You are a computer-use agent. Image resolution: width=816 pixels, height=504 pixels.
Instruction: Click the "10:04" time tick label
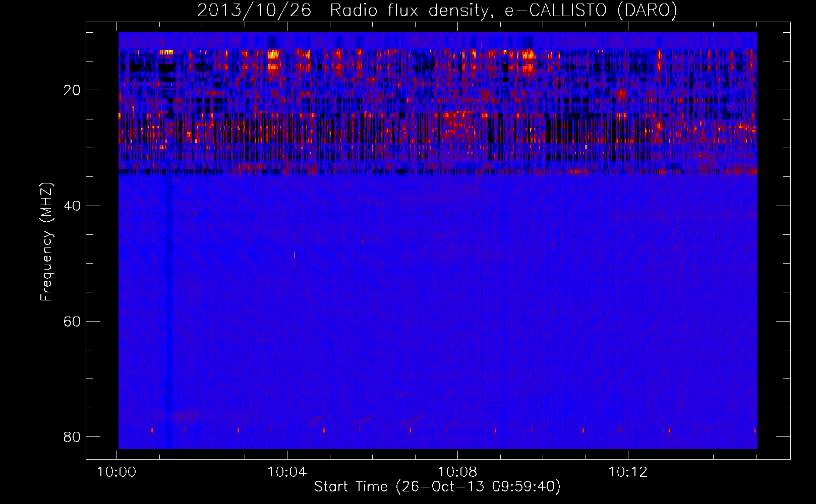pos(287,472)
